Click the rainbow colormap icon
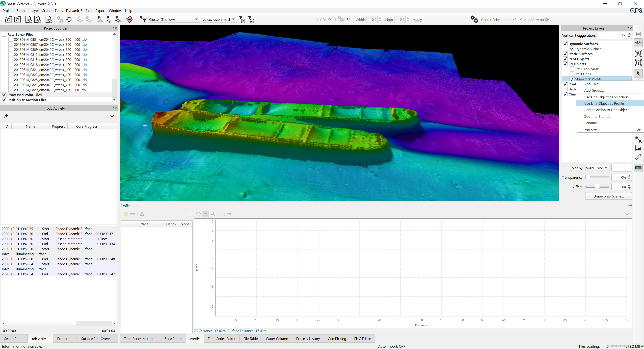The width and height of the screenshot is (644, 349). click(638, 168)
